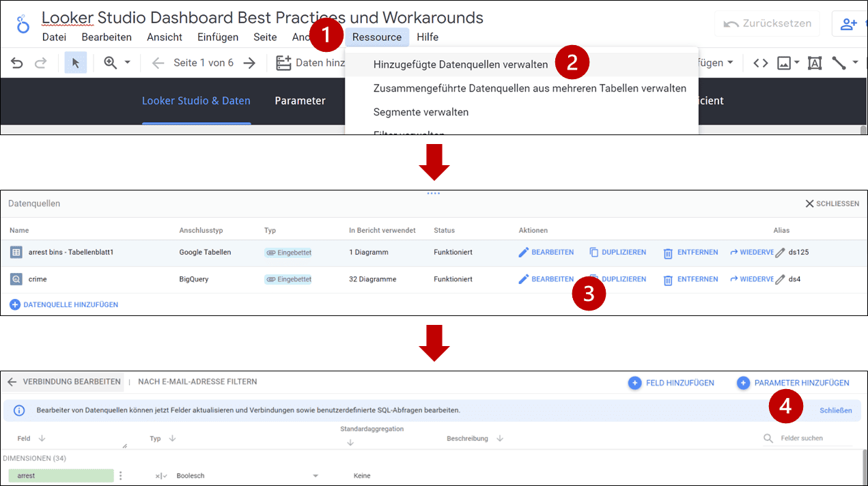The width and height of the screenshot is (868, 486).
Task: Open the zoom dropdown arrow
Action: (127, 63)
